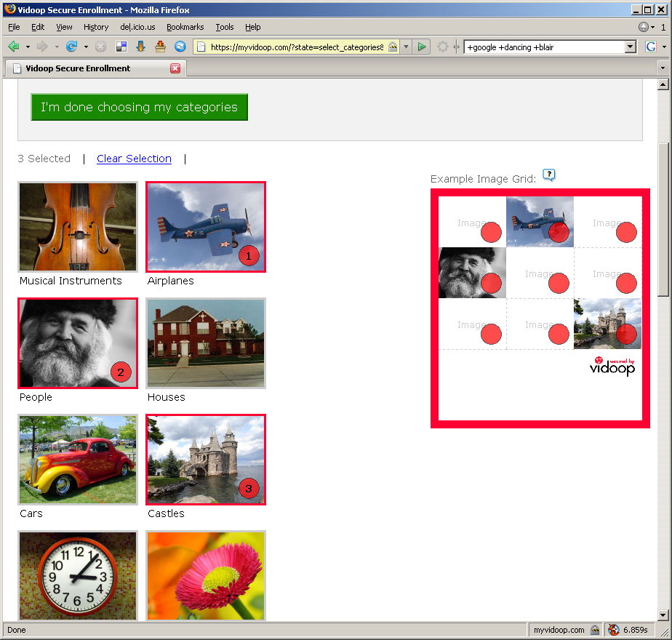Deselect the Airplanes category
The width and height of the screenshot is (672, 640).
[x=206, y=227]
